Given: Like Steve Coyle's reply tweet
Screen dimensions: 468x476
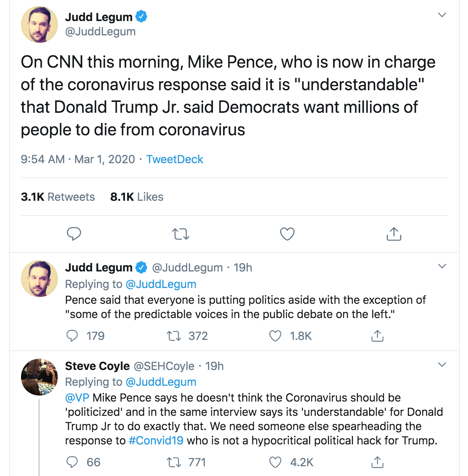Looking at the screenshot, I should [x=275, y=462].
